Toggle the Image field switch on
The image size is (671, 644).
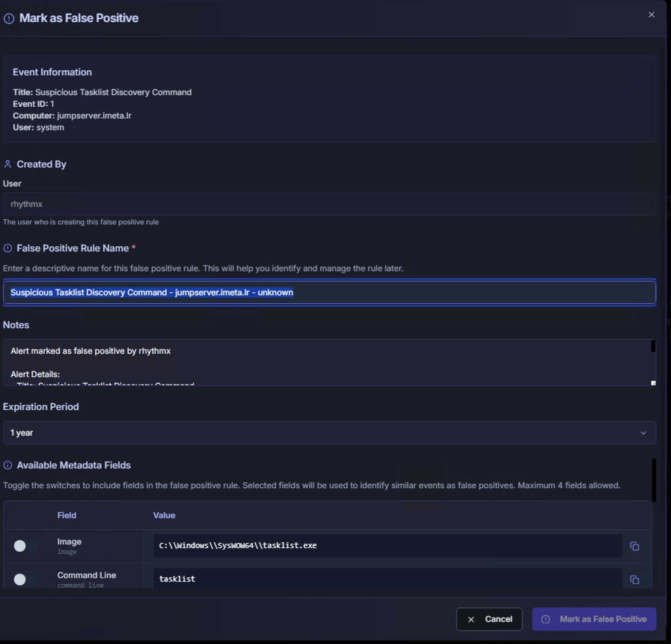point(25,546)
